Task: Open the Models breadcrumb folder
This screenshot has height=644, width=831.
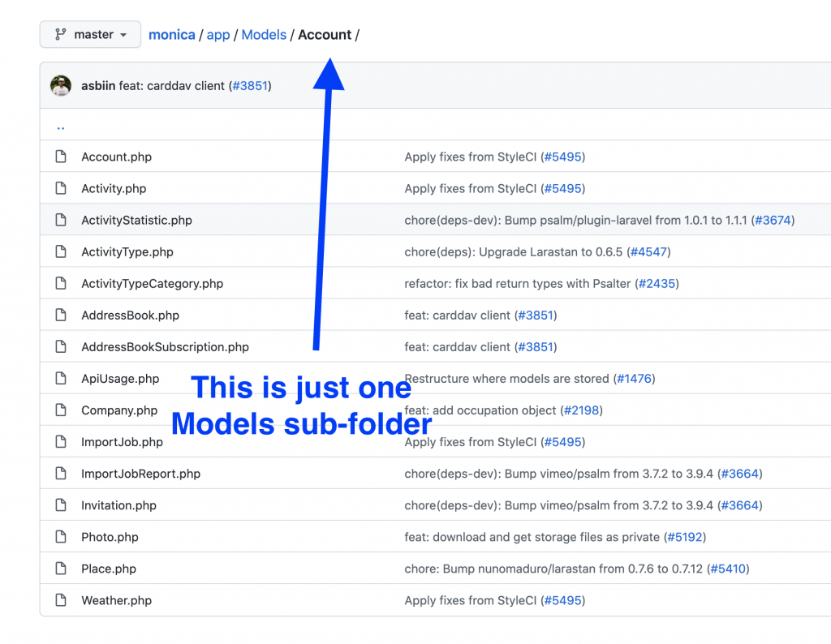Action: point(264,35)
